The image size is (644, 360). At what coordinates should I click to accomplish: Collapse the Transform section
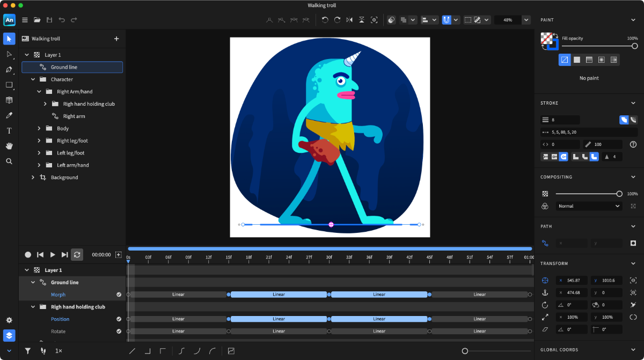[633, 263]
